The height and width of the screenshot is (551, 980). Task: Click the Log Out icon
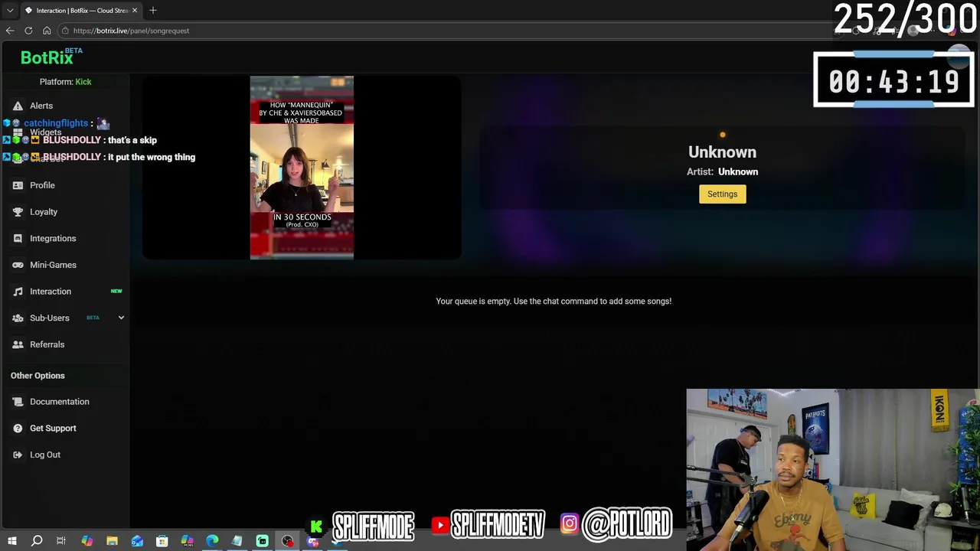click(x=18, y=455)
